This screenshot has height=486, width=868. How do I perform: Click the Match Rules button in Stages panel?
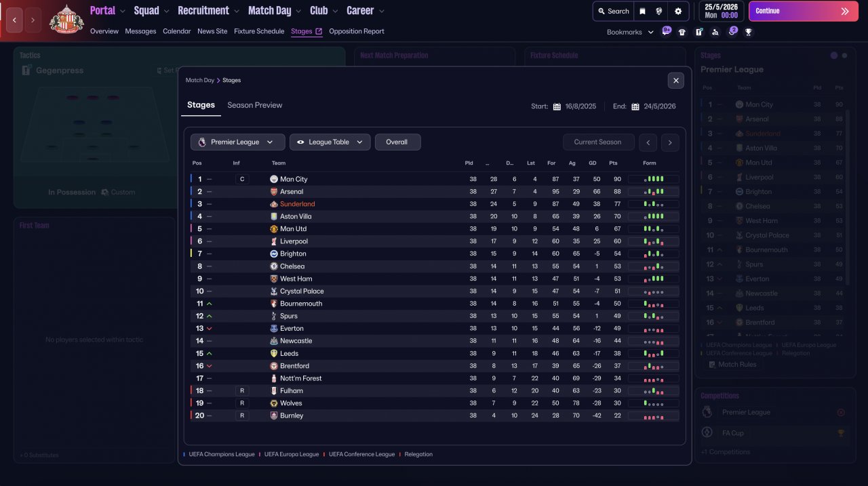(732, 365)
